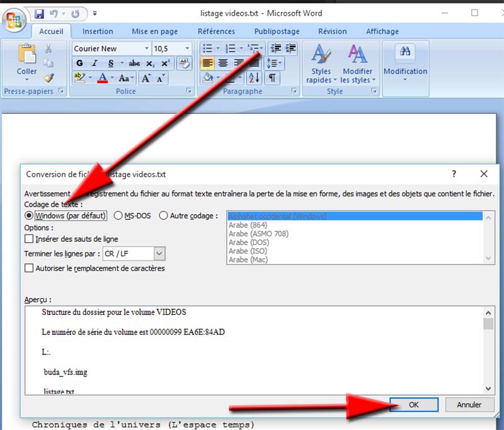Apply a numbered list
504x430 pixels.
coord(231,48)
